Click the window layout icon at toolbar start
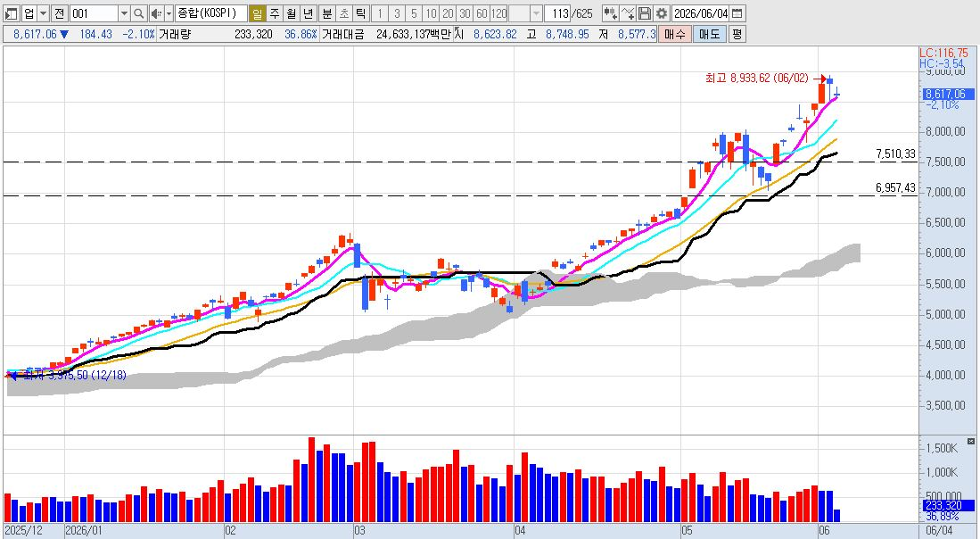Screen dimensions: 980x539 12,13
